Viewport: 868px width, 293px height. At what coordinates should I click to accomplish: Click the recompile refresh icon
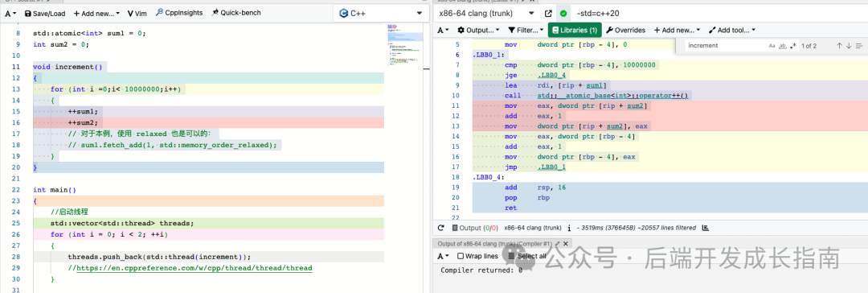441,228
